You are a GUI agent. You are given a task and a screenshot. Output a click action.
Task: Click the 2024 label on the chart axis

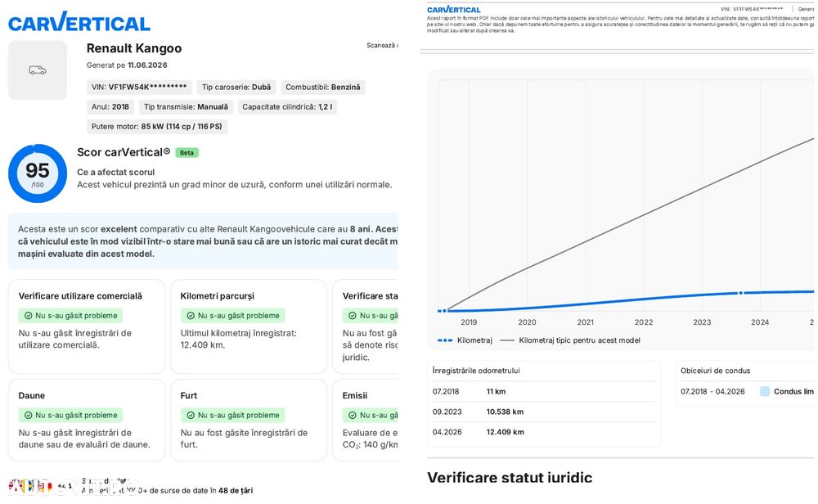pos(760,322)
